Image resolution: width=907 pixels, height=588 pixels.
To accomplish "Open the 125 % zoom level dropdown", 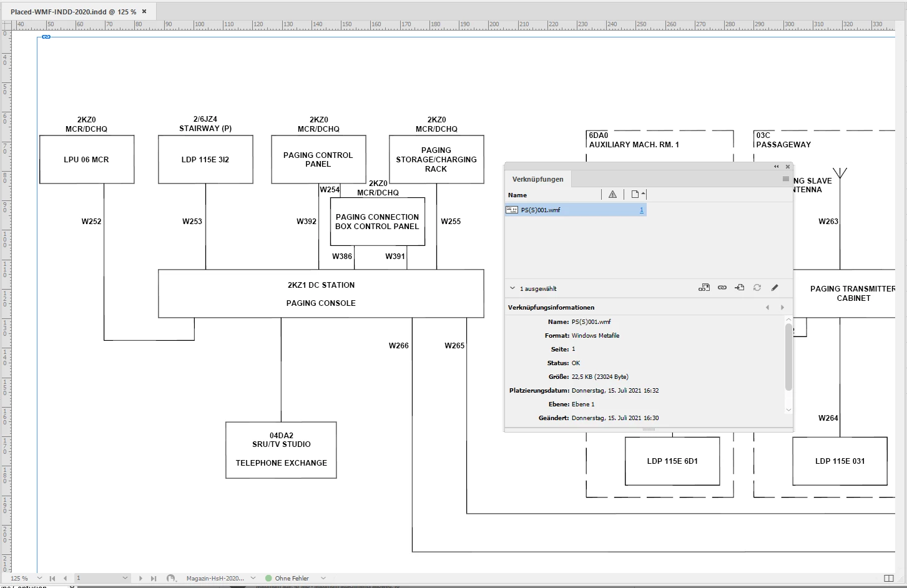I will click(39, 578).
